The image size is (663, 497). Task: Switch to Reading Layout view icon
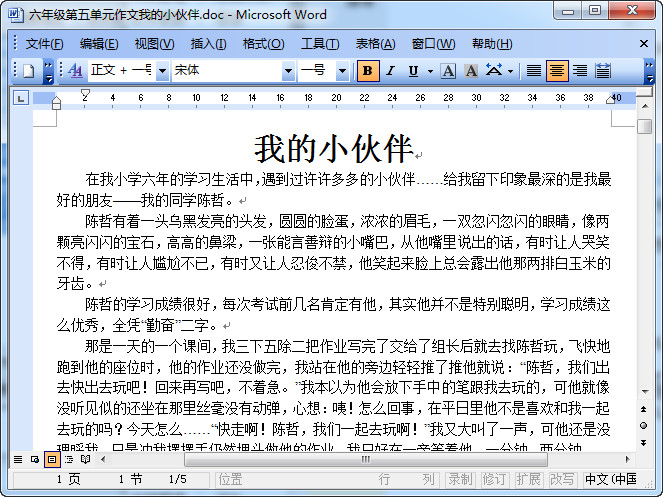coord(85,459)
